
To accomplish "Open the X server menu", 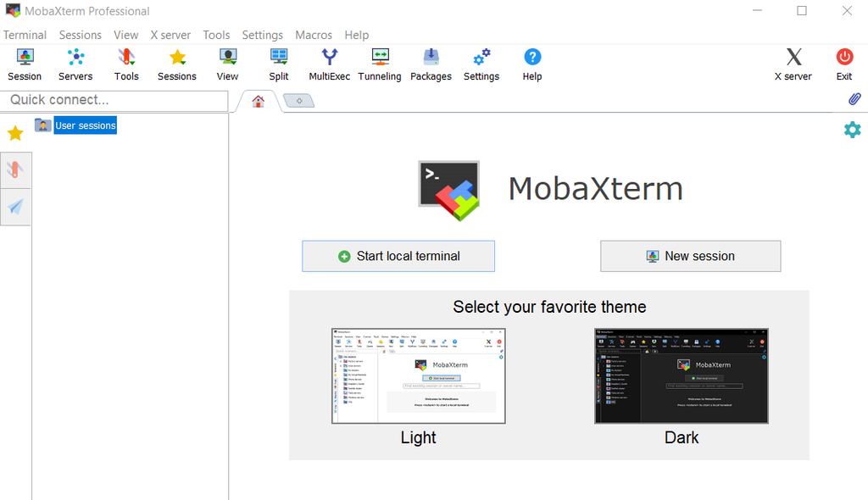I will coord(170,35).
